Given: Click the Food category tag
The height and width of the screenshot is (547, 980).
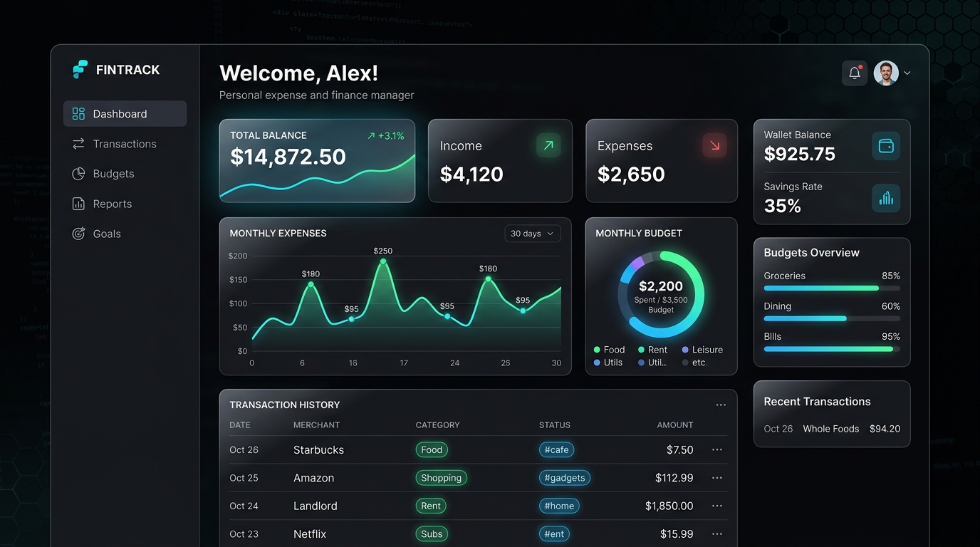Looking at the screenshot, I should 432,450.
